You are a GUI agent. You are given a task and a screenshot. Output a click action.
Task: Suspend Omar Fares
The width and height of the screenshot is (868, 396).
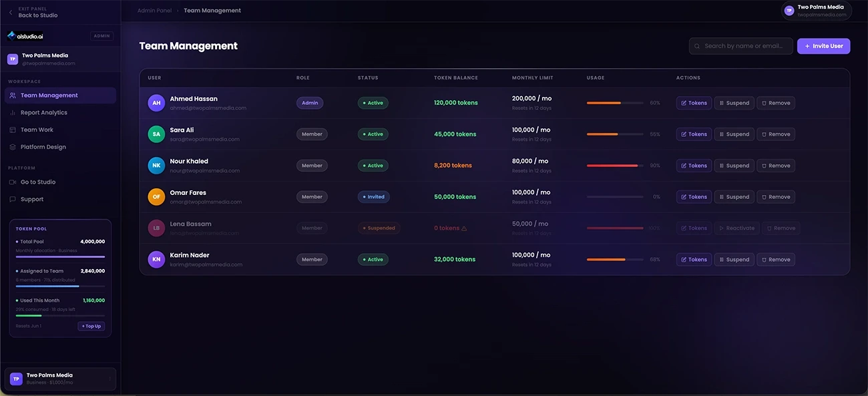[734, 197]
